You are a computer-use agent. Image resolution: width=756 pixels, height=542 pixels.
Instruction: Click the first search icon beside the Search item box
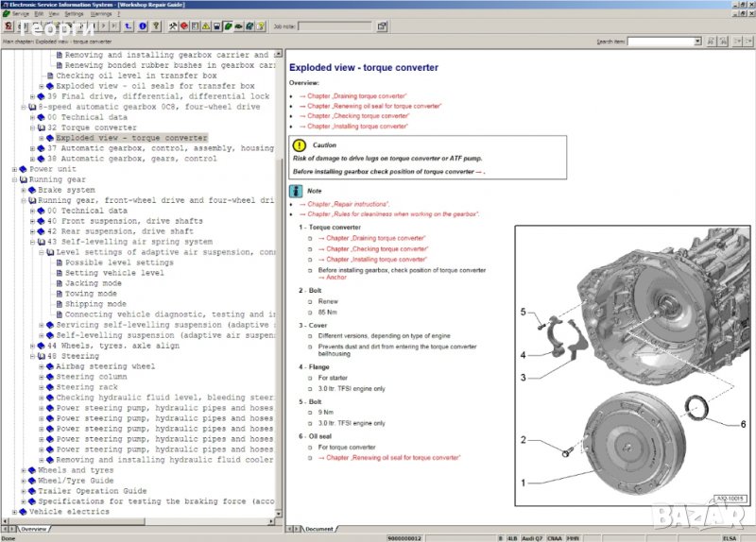(x=710, y=42)
